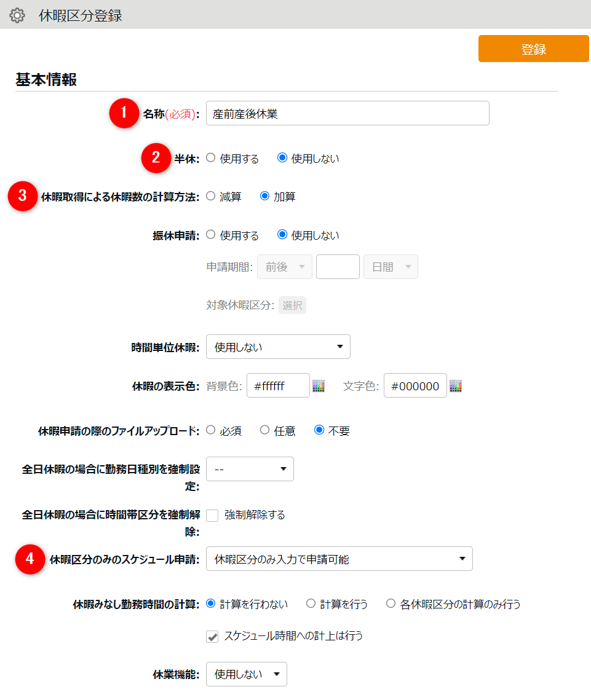Screen dimensions: 591x700
Task: Click the 名称 text input field
Action: click(347, 114)
